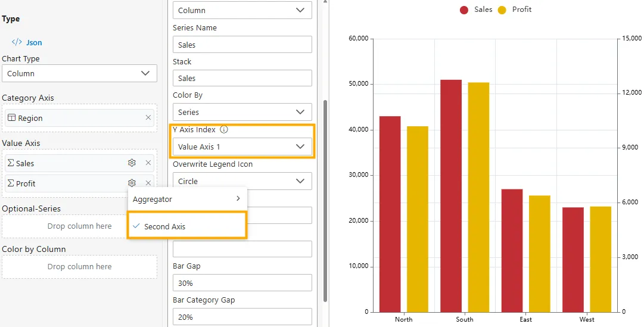Expand the Y Axis Index dropdown

(x=242, y=147)
